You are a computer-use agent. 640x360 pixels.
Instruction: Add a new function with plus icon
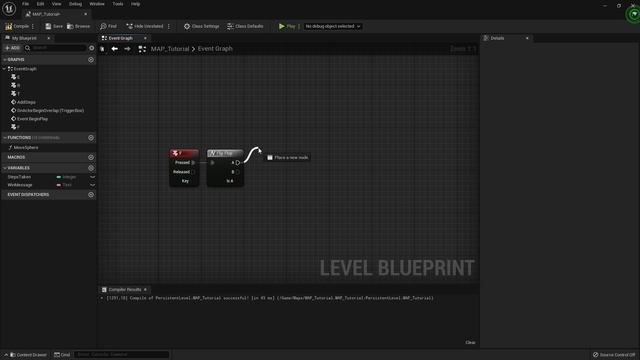(91, 138)
